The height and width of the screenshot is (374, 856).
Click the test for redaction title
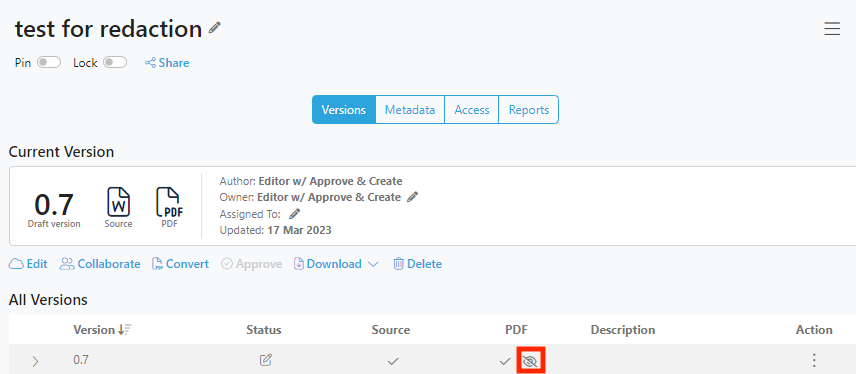pyautogui.click(x=109, y=29)
